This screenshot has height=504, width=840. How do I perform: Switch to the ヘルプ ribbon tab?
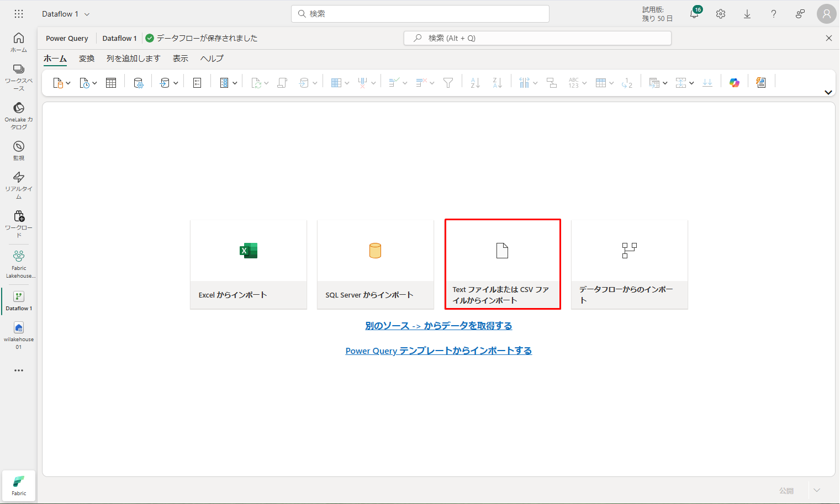(212, 59)
